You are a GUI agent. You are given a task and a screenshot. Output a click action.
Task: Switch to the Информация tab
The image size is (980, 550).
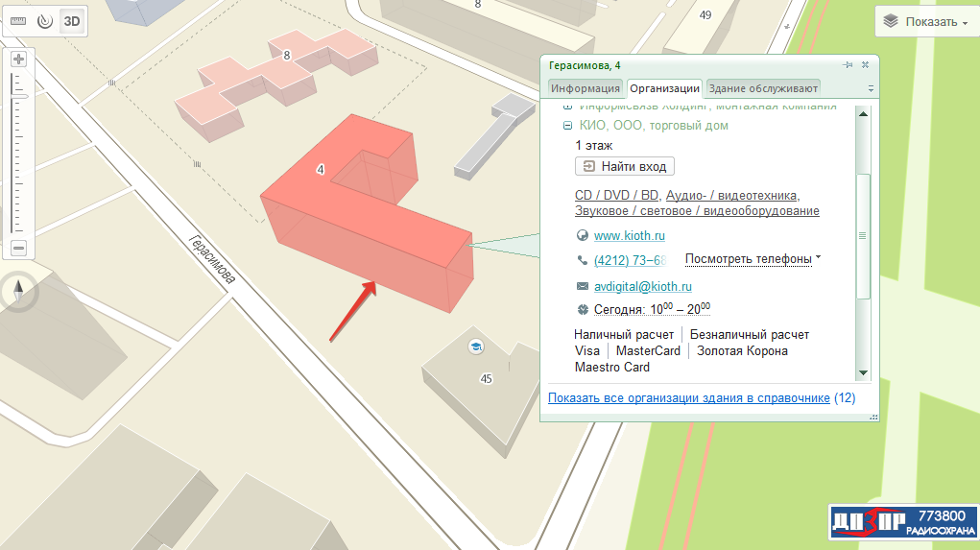pyautogui.click(x=585, y=88)
